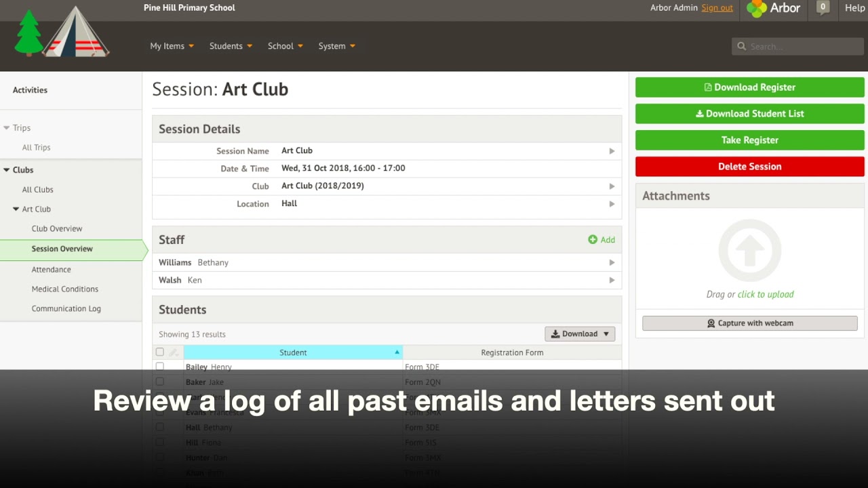Viewport: 868px width, 488px height.
Task: Sort by the Registration Form column header
Action: point(512,352)
